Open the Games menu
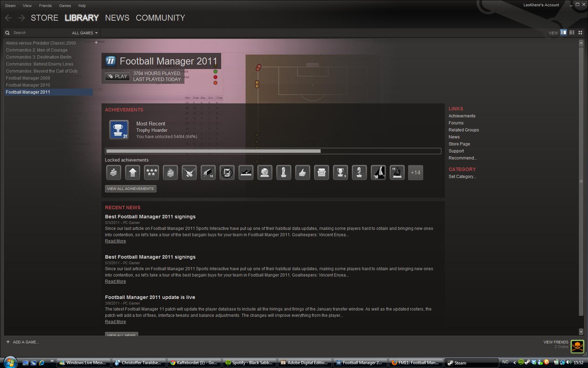Viewport: 588px width, 368px height. pyautogui.click(x=65, y=6)
